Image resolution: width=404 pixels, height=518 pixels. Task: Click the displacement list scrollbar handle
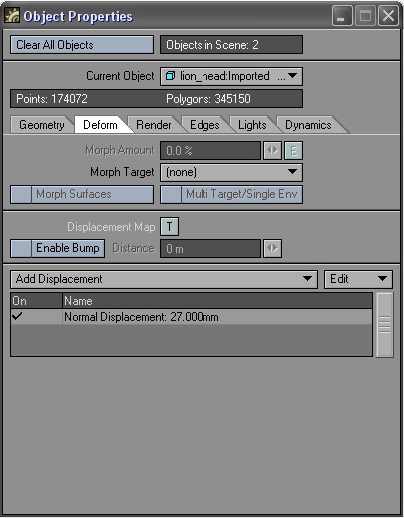(x=384, y=325)
